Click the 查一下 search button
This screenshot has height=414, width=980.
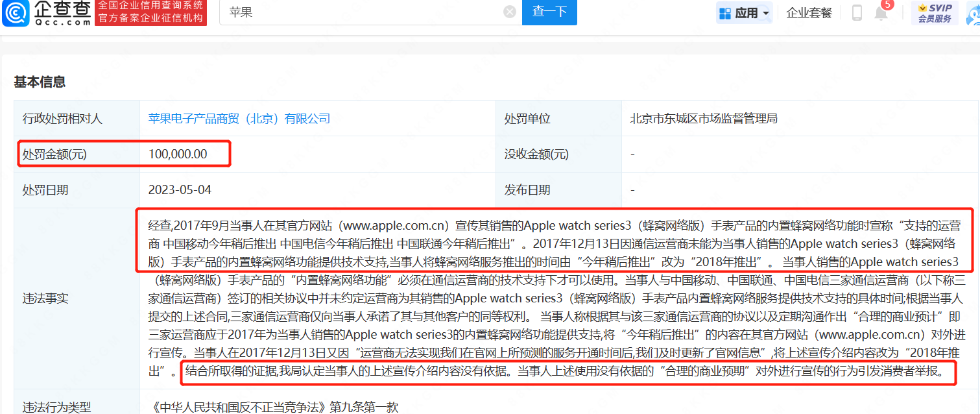point(549,12)
